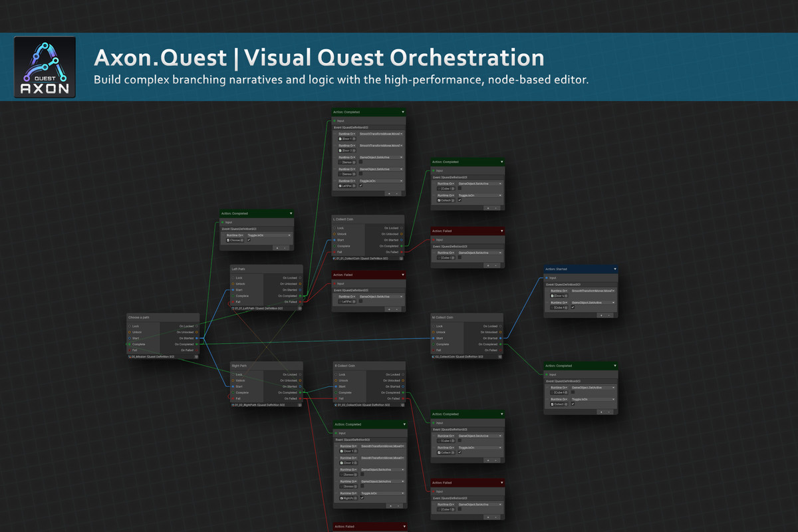Collapse the Action: Started node header arrow
This screenshot has height=532, width=798.
[615, 269]
